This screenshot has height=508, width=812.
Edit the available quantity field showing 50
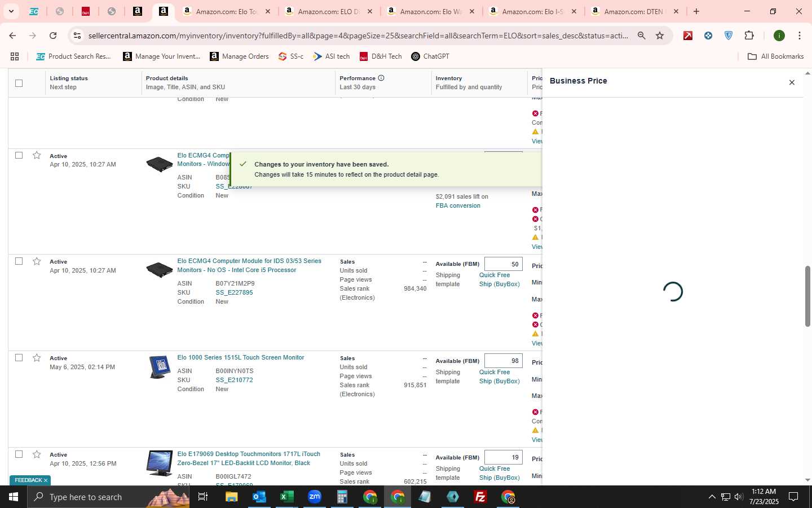tap(504, 264)
